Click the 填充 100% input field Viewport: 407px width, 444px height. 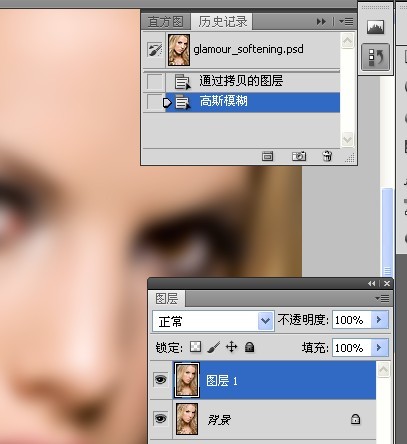pos(352,348)
